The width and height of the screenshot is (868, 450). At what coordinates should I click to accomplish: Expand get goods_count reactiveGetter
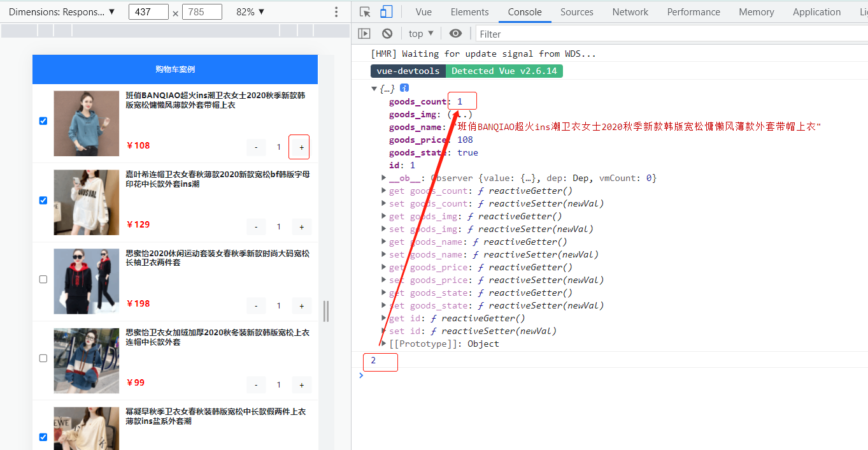[x=384, y=191]
